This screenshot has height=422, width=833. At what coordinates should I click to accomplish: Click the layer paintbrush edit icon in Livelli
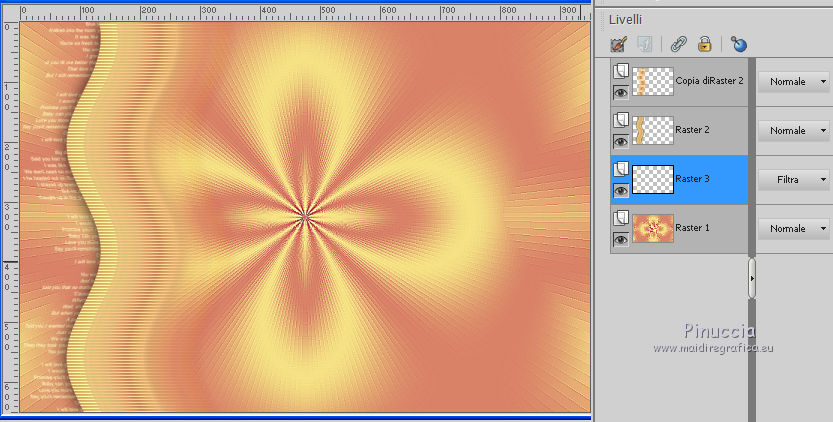pos(619,44)
